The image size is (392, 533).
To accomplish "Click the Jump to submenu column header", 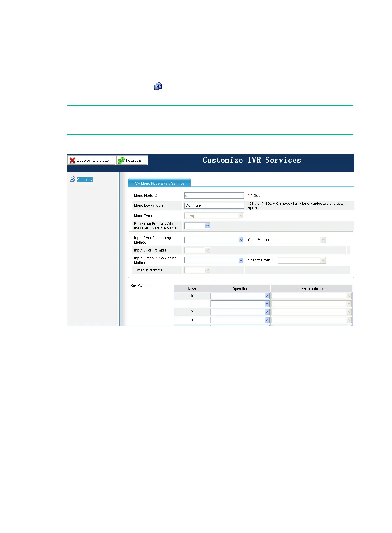I will tap(312, 289).
